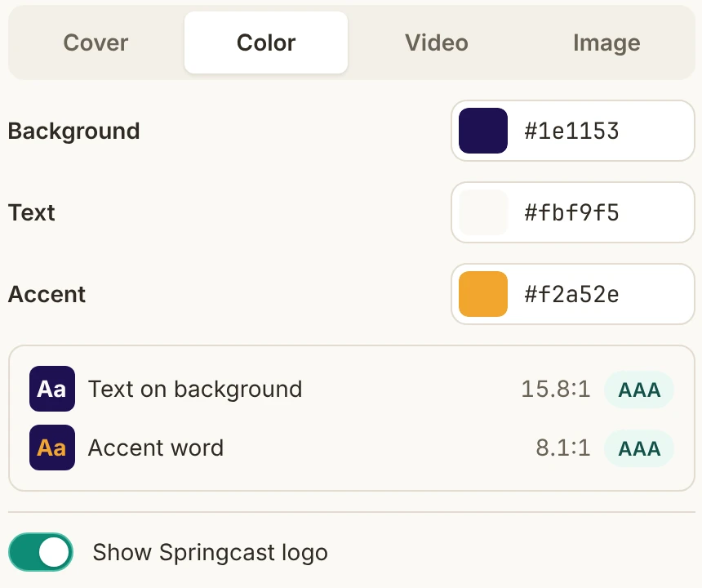Edit the Accent hex field #f2a52e
The image size is (702, 588).
[571, 294]
